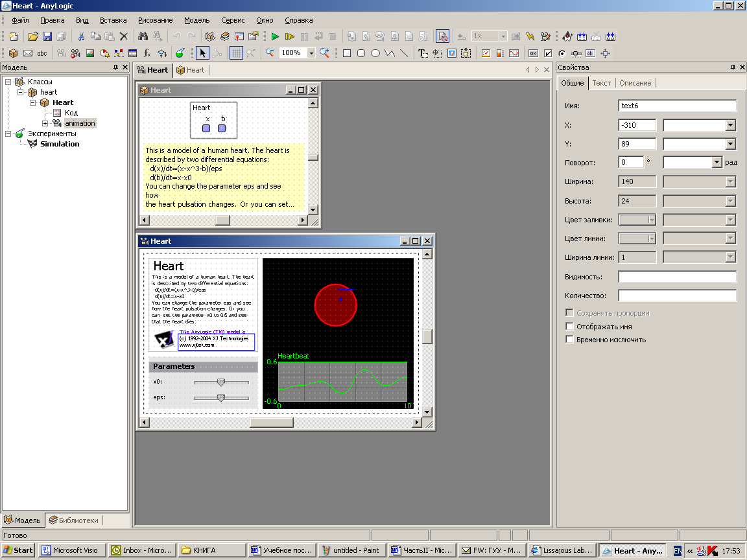Click the Find binoculars icon
The width and height of the screenshot is (747, 560).
[x=143, y=36]
